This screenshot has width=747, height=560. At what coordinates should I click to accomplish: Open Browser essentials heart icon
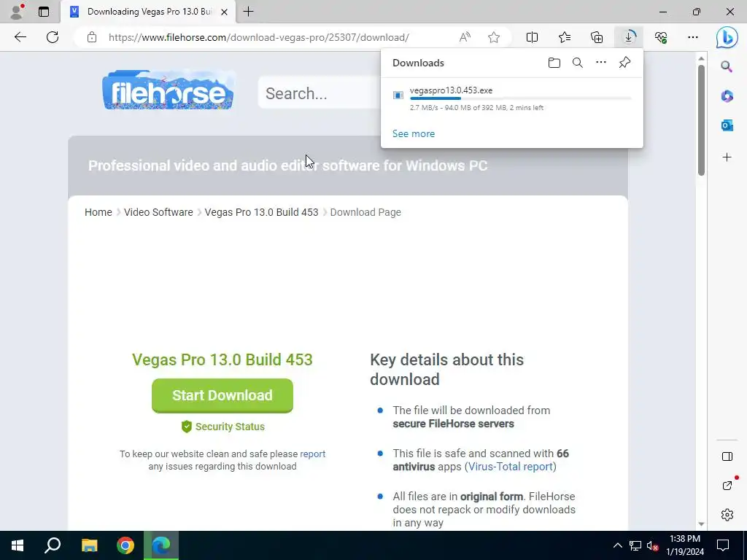(x=661, y=37)
